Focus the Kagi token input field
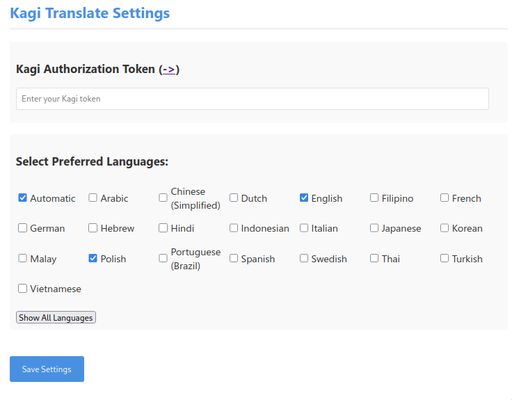 252,99
